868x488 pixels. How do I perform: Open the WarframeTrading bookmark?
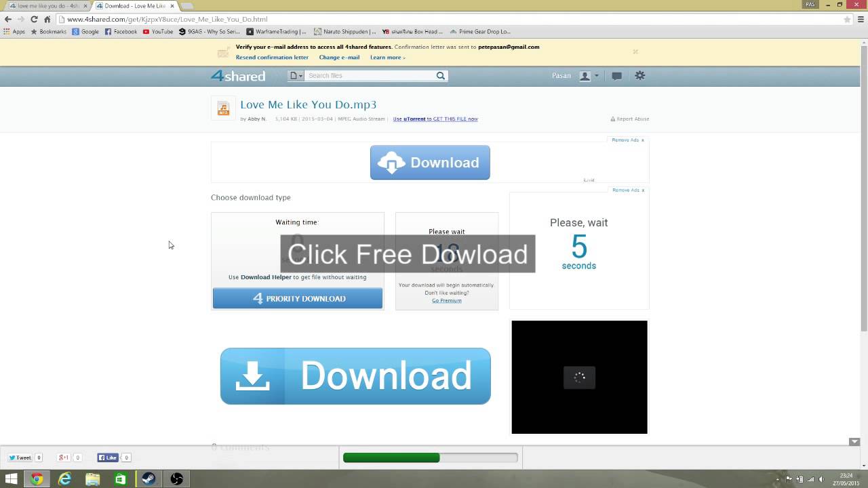277,31
